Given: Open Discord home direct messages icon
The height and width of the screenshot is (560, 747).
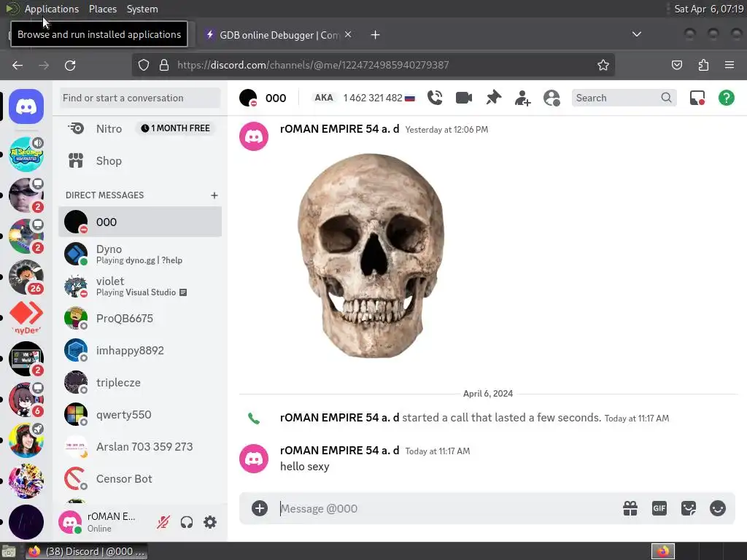Looking at the screenshot, I should 26,106.
